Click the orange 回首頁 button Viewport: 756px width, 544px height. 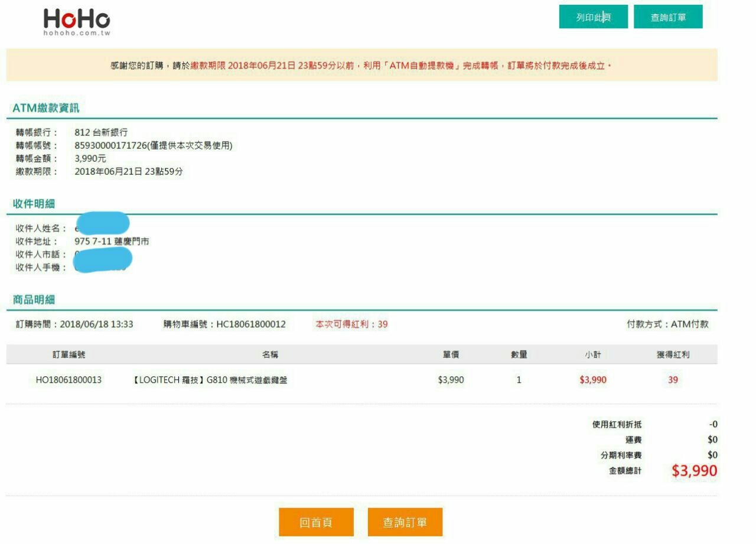(x=316, y=522)
